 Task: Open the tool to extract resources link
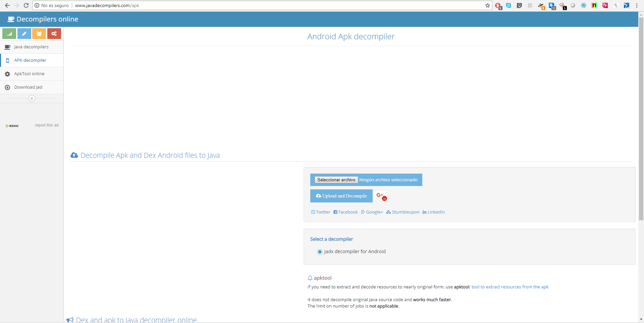[x=510, y=287]
